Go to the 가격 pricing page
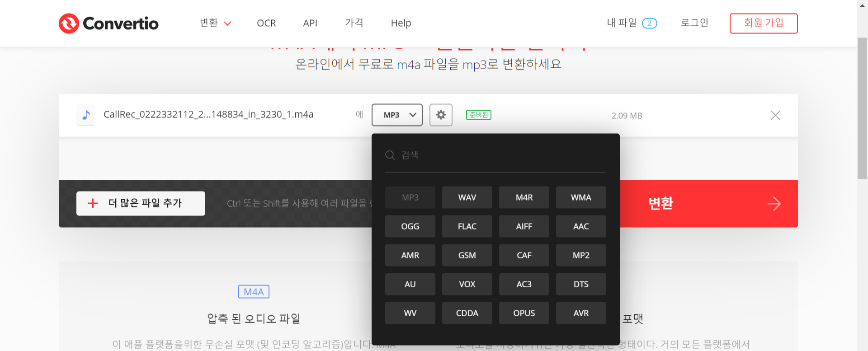Image resolution: width=868 pixels, height=351 pixels. [354, 23]
